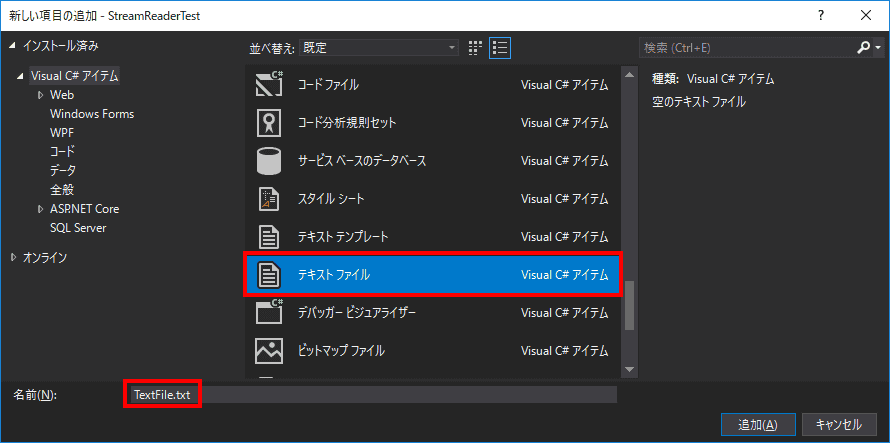Open the 並べ替え sort dropdown
Viewport: 890px width, 443px height.
(379, 48)
